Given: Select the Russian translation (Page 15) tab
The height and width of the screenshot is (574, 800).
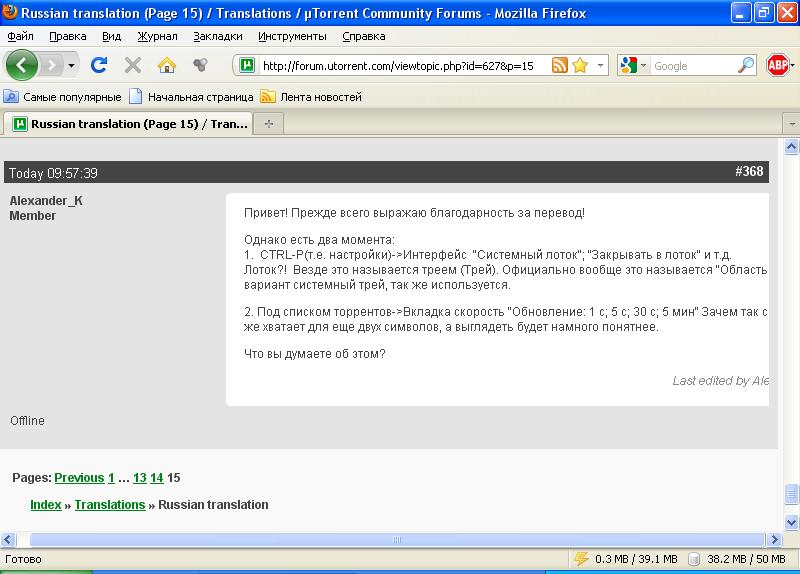Looking at the screenshot, I should pos(130,124).
